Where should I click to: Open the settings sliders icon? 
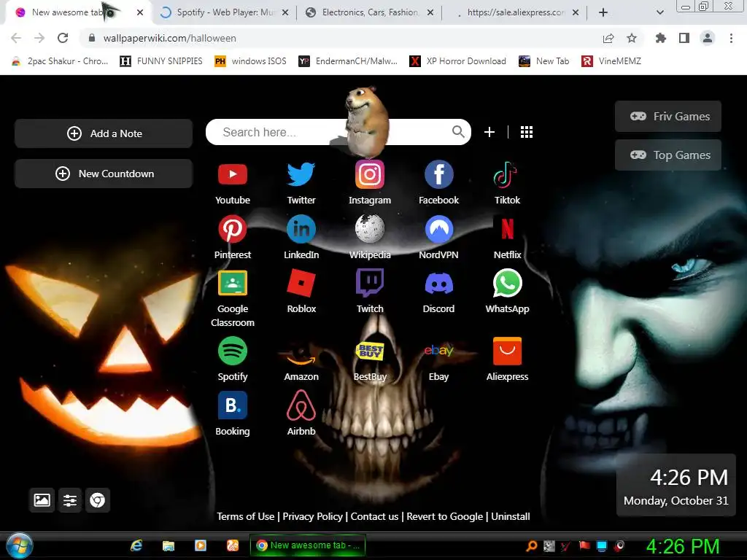coord(70,500)
